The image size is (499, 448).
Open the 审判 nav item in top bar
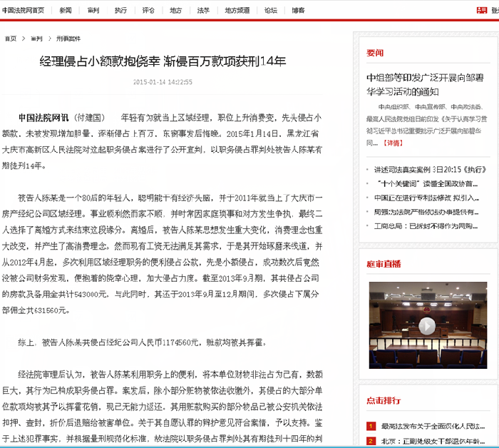tap(93, 11)
